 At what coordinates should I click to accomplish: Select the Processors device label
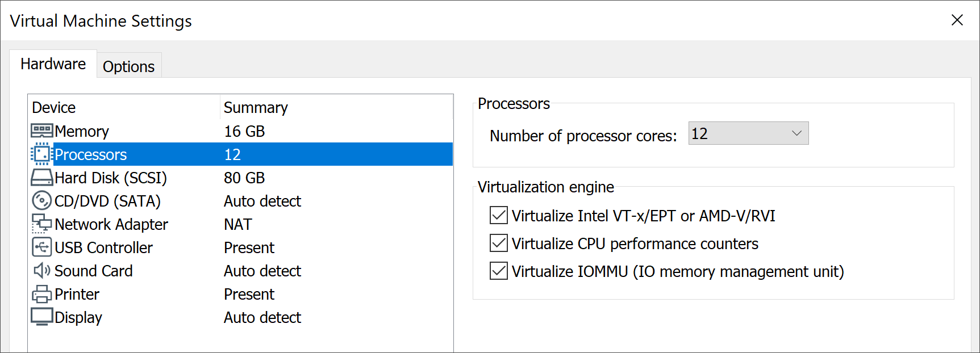tap(91, 154)
